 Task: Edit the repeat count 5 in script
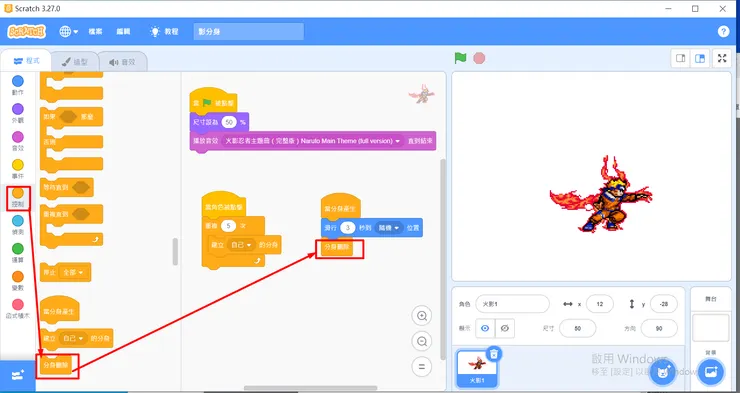coord(228,226)
